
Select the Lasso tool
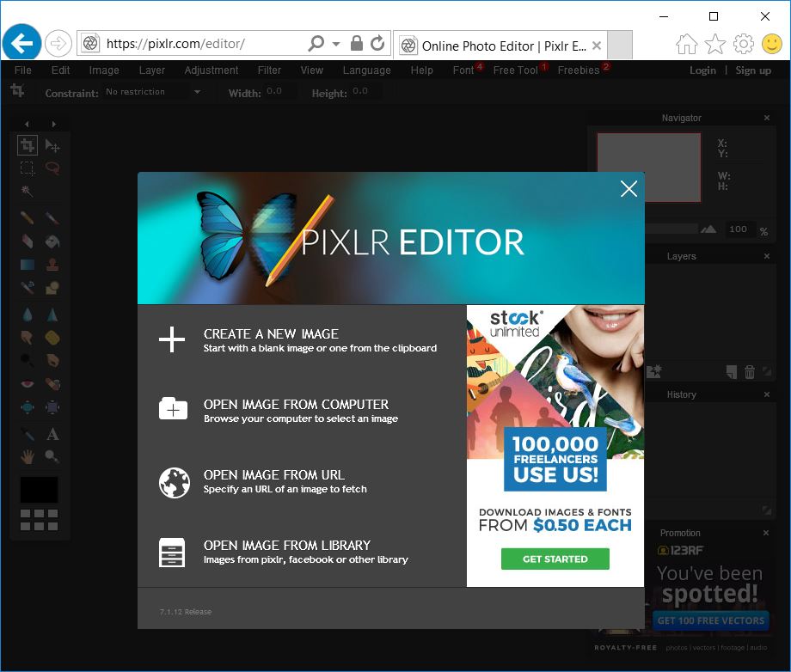pyautogui.click(x=52, y=168)
